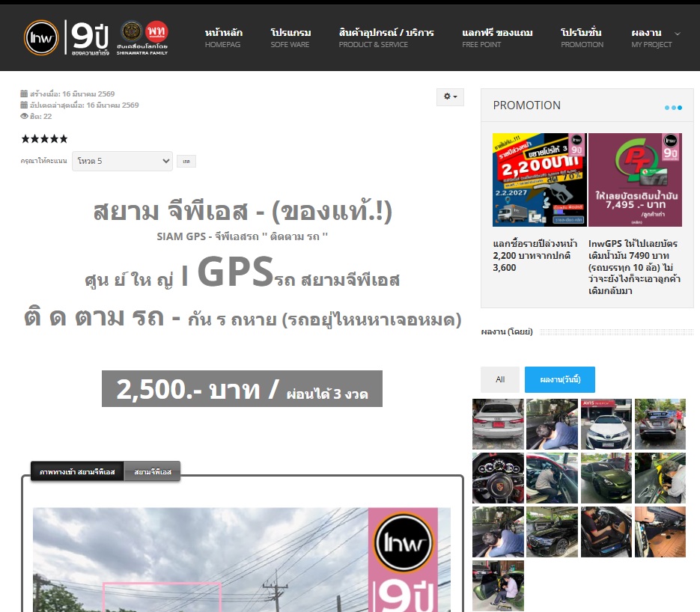Image resolution: width=700 pixels, height=612 pixels.
Task: Click the สยาม จีพีเอส - (ของแท้.!) heading
Action: pos(243,212)
